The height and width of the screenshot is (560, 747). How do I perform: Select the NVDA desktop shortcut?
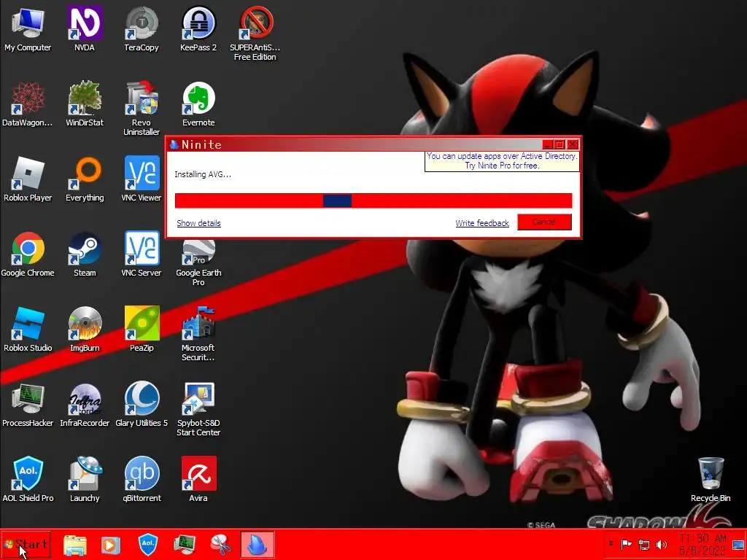(x=85, y=29)
